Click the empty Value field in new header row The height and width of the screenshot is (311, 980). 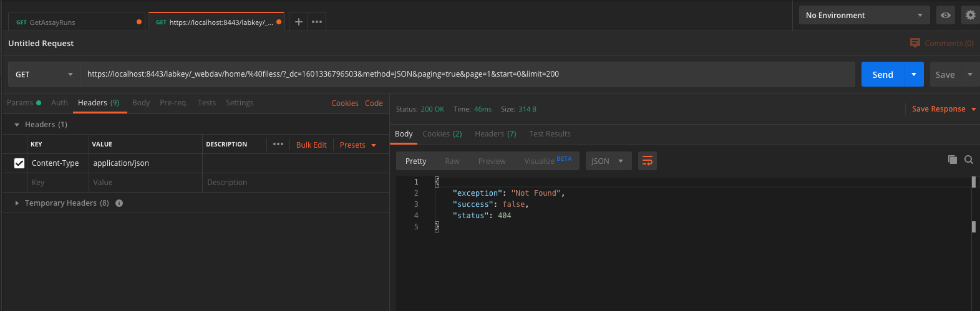click(145, 183)
